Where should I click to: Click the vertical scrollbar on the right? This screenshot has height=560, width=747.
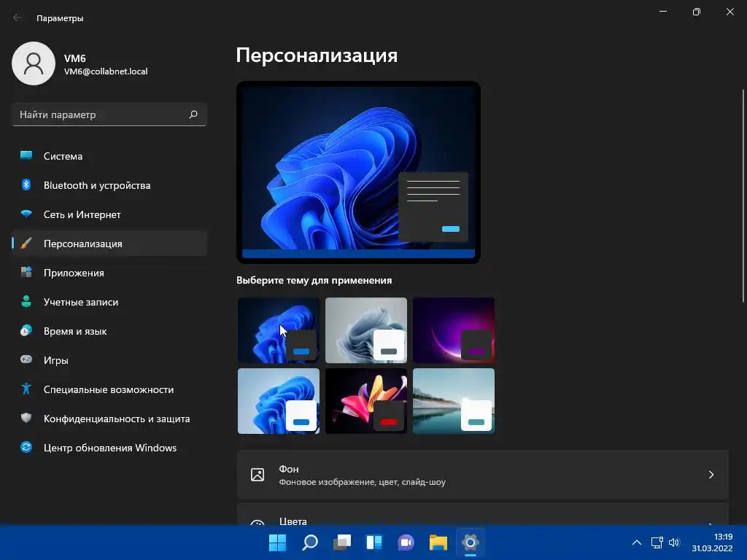[743, 195]
